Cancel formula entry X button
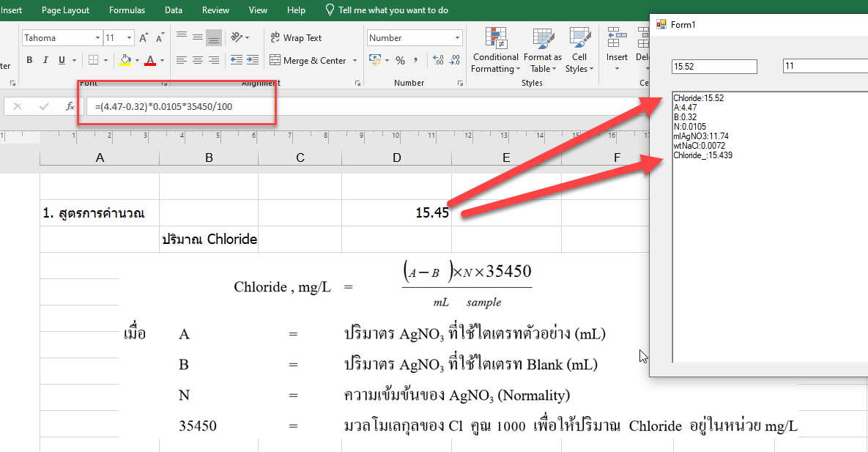 point(18,106)
